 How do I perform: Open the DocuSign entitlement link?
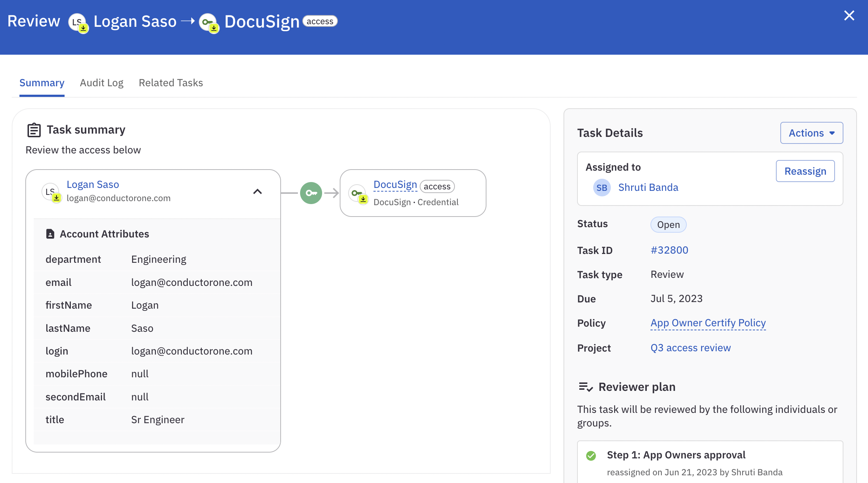tap(395, 185)
